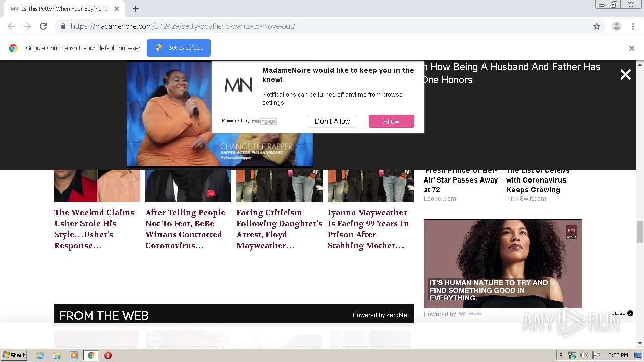Screen dimensions: 644x362
Task: Go forward with the browser forward arrow
Action: [27, 26]
